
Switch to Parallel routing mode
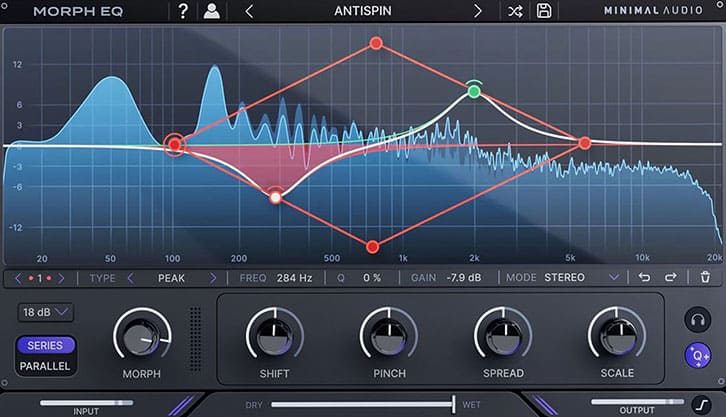[45, 366]
